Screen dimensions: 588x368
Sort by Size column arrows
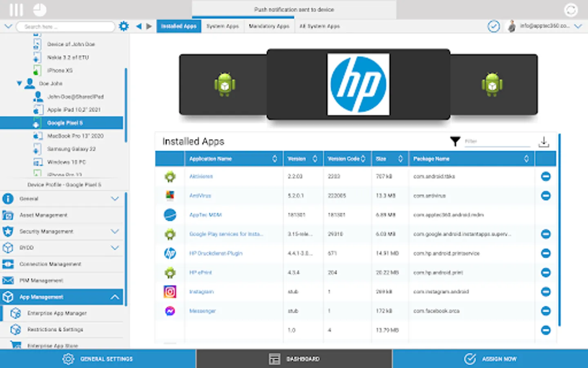[x=400, y=159]
